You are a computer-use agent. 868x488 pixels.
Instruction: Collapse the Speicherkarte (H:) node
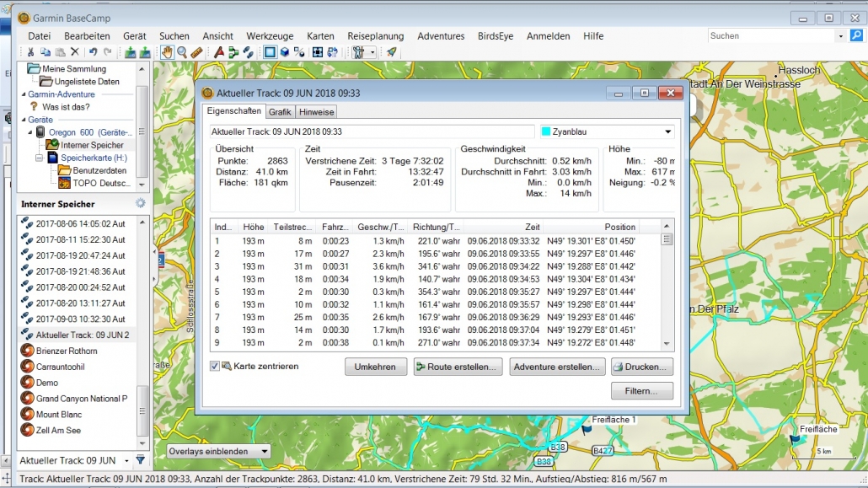(39, 158)
